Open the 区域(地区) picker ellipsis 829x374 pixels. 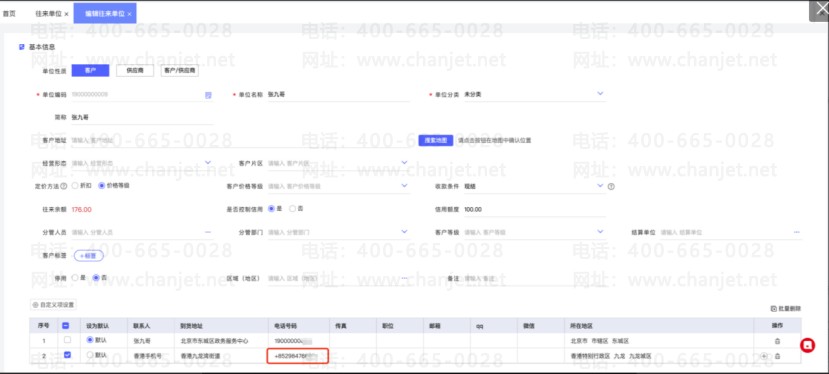pos(404,278)
